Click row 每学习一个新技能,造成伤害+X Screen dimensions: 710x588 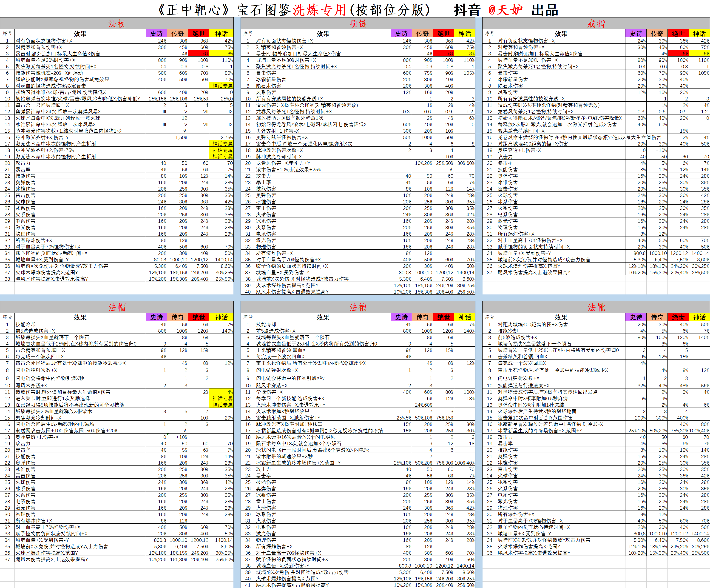[x=358, y=398]
